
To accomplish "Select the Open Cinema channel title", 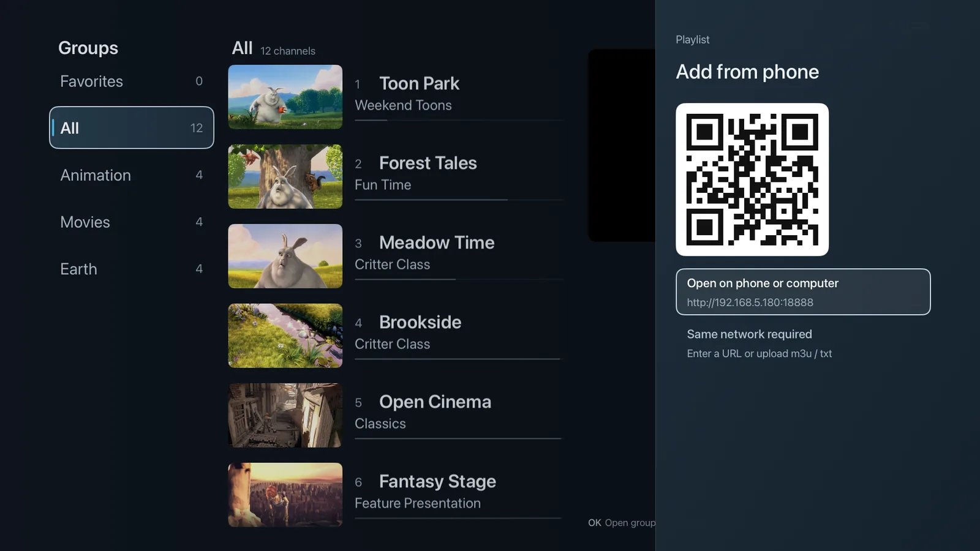I will pos(435,402).
